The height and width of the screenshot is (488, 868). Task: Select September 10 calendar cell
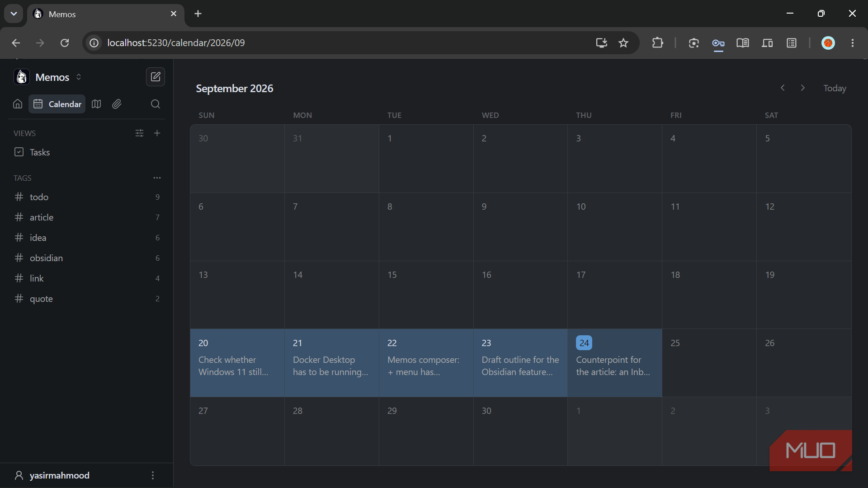point(615,227)
